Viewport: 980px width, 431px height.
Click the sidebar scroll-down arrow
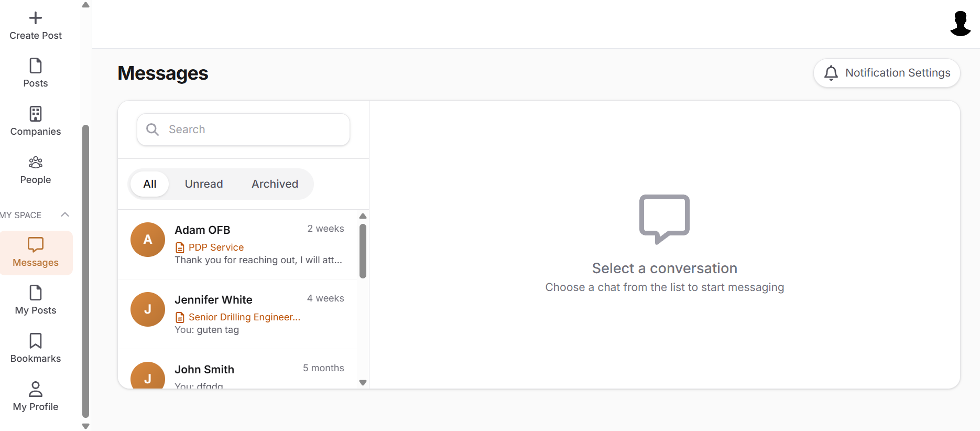point(86,426)
